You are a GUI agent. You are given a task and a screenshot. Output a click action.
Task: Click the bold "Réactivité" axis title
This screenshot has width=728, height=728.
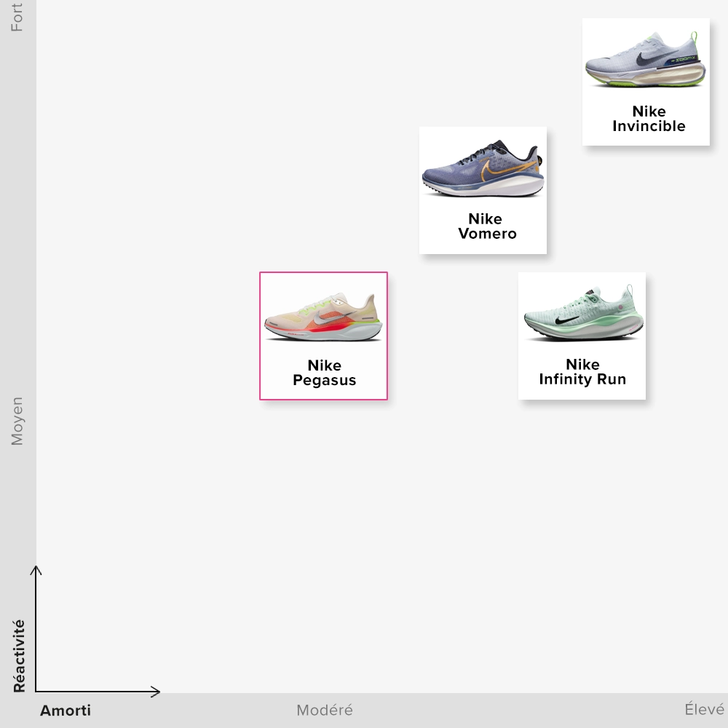pyautogui.click(x=19, y=656)
